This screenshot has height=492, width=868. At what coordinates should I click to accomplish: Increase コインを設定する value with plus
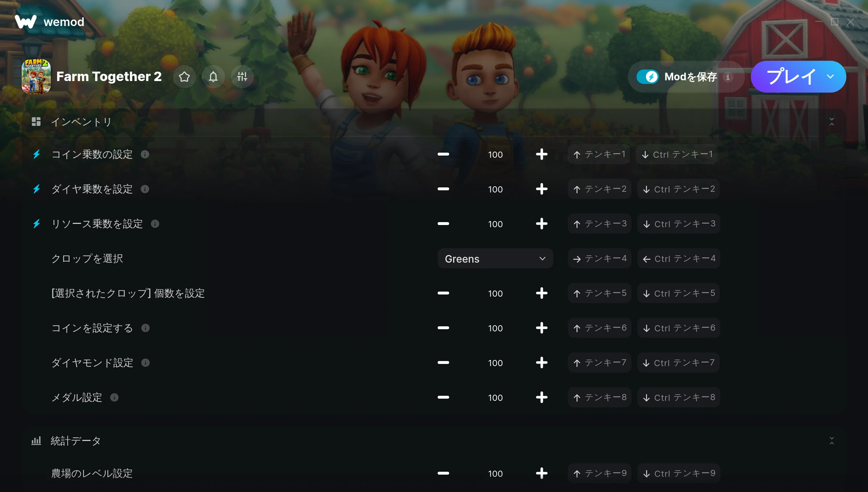pos(541,328)
